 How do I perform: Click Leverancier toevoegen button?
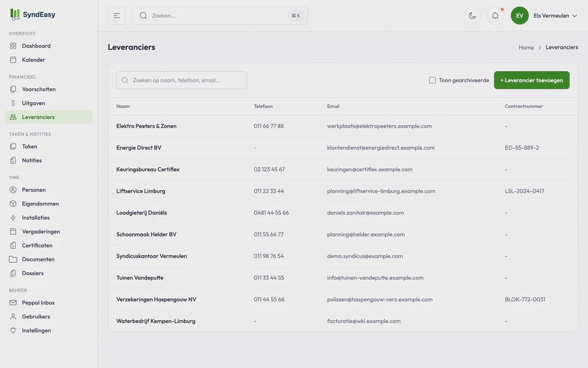click(531, 80)
